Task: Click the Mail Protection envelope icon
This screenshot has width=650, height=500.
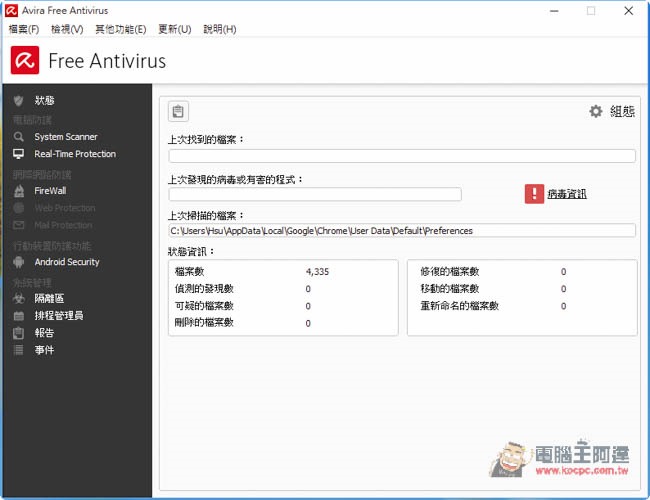Action: click(x=19, y=225)
